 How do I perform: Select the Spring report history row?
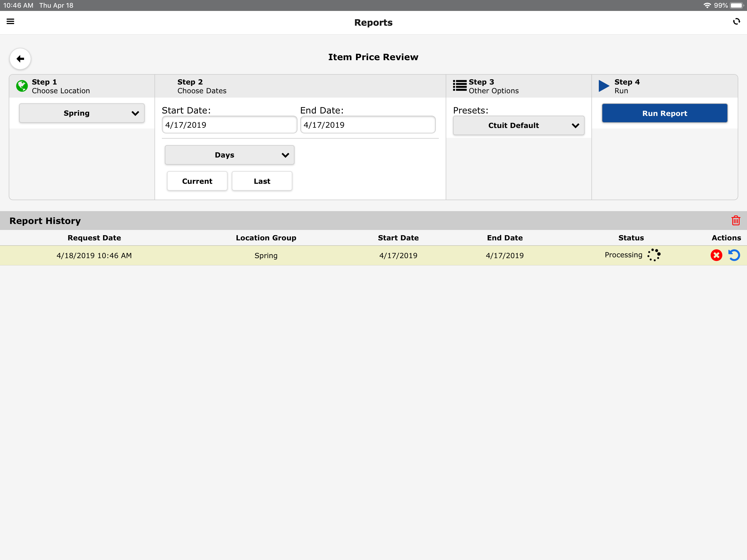coord(266,256)
